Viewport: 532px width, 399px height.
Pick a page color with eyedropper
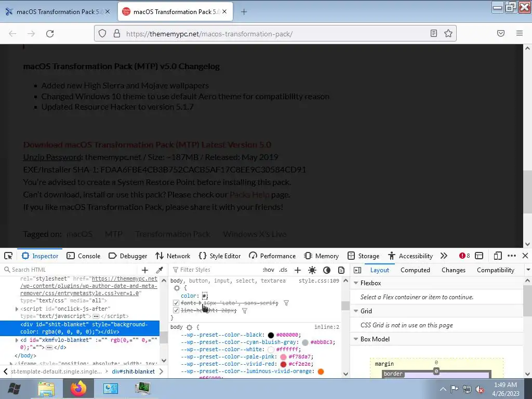(159, 270)
